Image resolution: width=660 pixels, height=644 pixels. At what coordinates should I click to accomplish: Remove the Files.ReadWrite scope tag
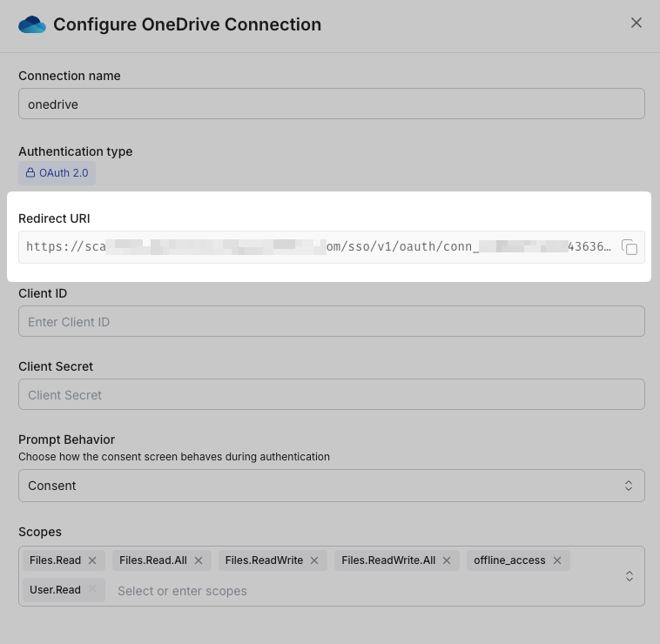pos(314,560)
